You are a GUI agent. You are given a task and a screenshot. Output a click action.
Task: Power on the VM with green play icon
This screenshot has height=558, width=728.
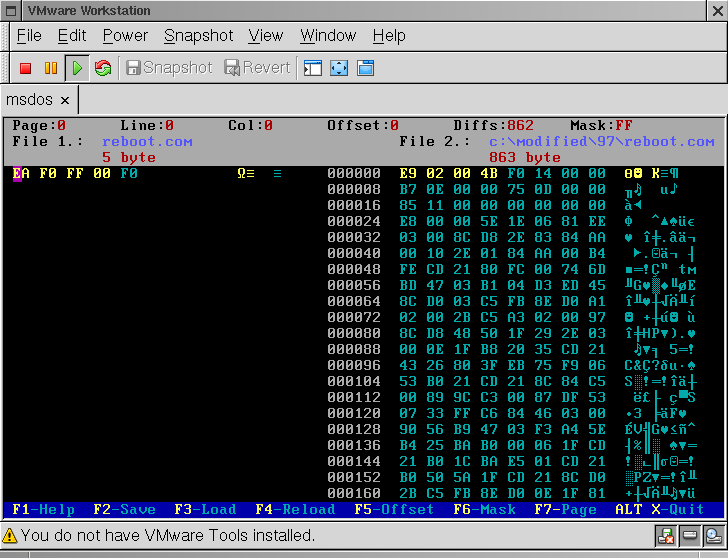pos(77,68)
